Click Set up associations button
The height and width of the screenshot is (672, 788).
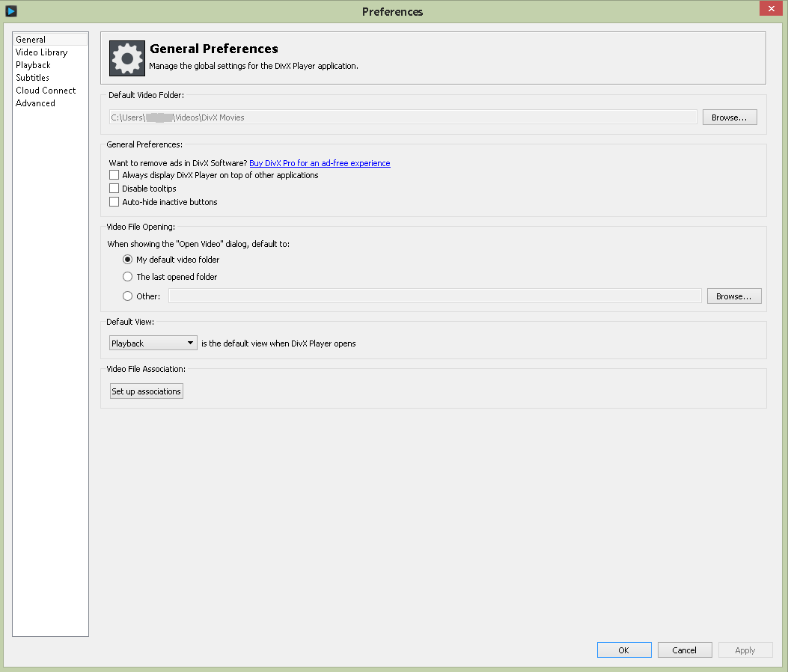point(147,391)
